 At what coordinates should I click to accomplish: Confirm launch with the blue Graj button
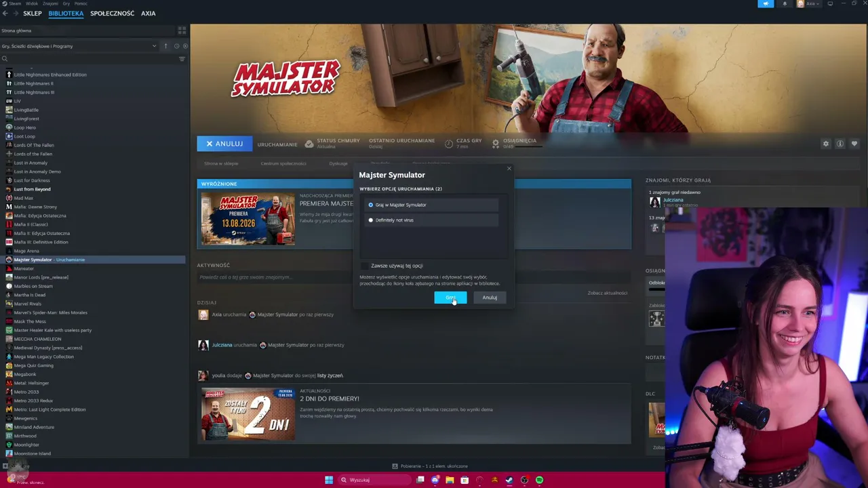450,298
